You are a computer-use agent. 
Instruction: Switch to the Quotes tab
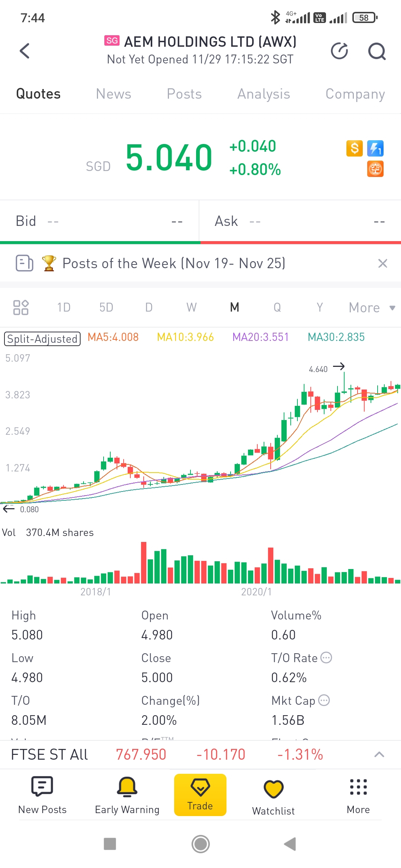[x=38, y=94]
